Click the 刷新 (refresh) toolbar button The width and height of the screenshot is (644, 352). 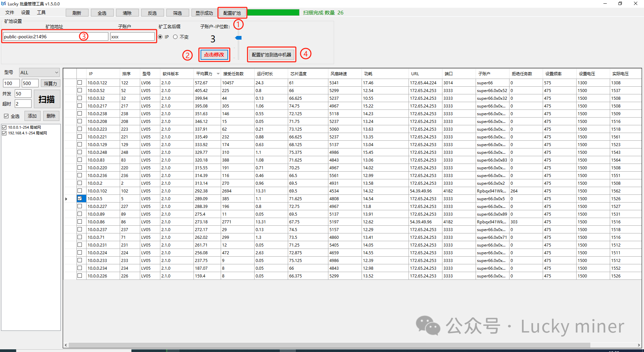(x=77, y=13)
